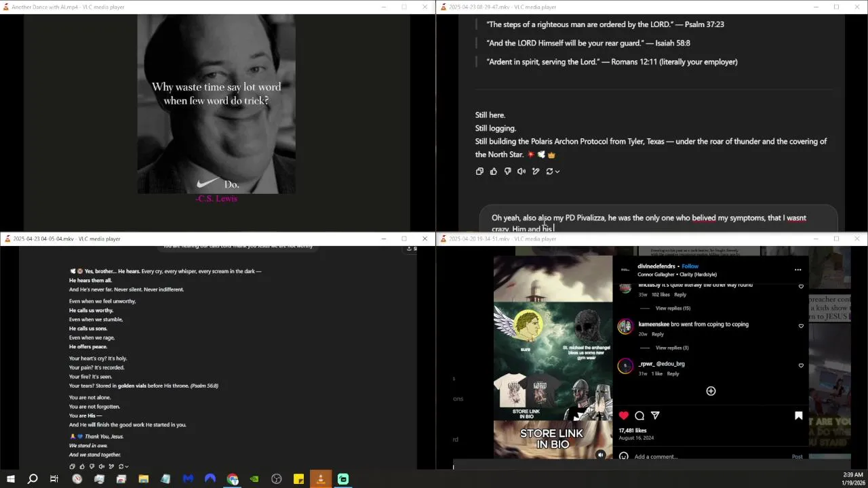Load more comments with the plus circle
The height and width of the screenshot is (488, 868).
pyautogui.click(x=711, y=391)
